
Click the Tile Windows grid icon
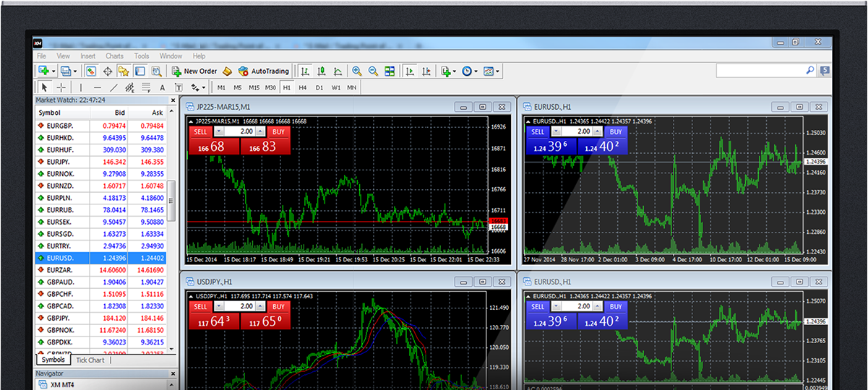click(x=390, y=71)
